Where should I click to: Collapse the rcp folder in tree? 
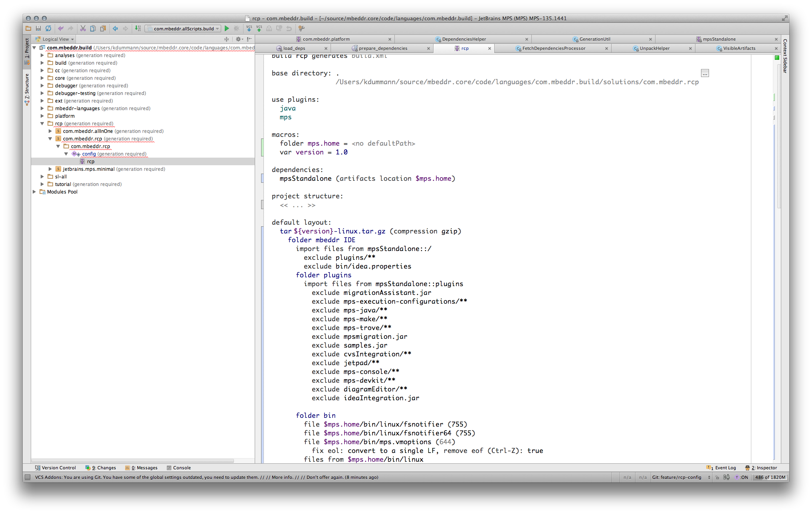click(42, 124)
